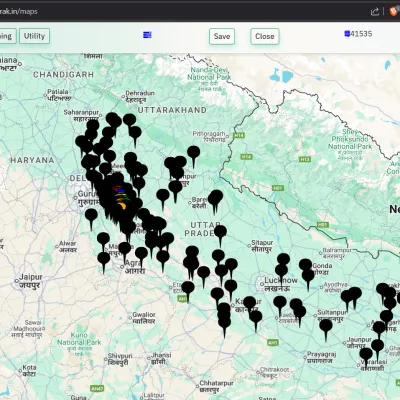Viewport: 400px width, 400px height.
Task: Click the blue icon beside 41535
Action: pos(347,34)
